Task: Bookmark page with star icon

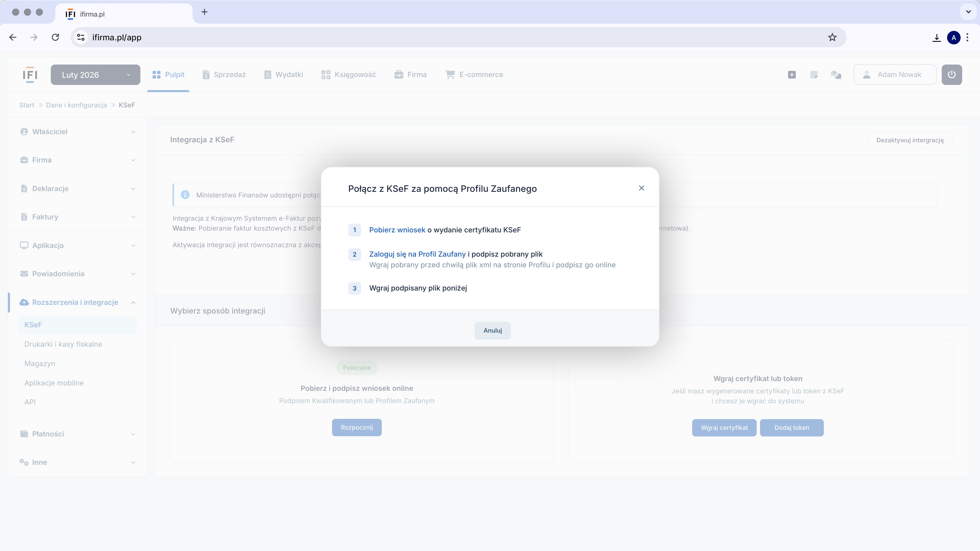Action: (x=832, y=37)
